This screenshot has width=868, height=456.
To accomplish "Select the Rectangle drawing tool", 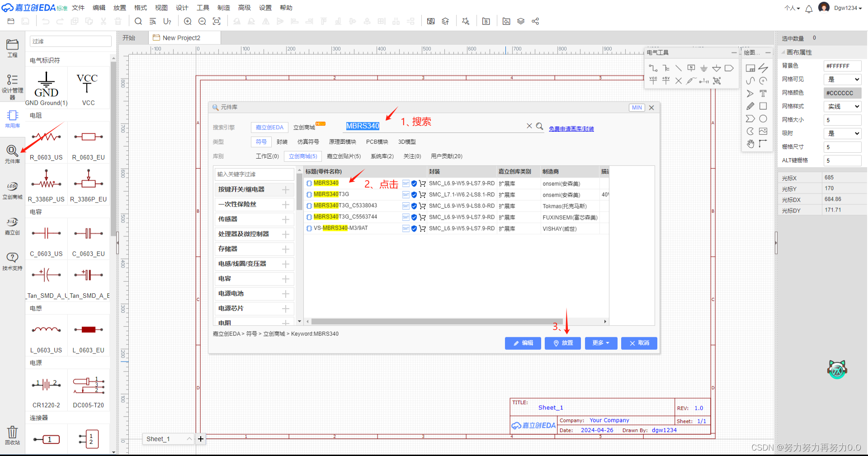I will (x=763, y=106).
